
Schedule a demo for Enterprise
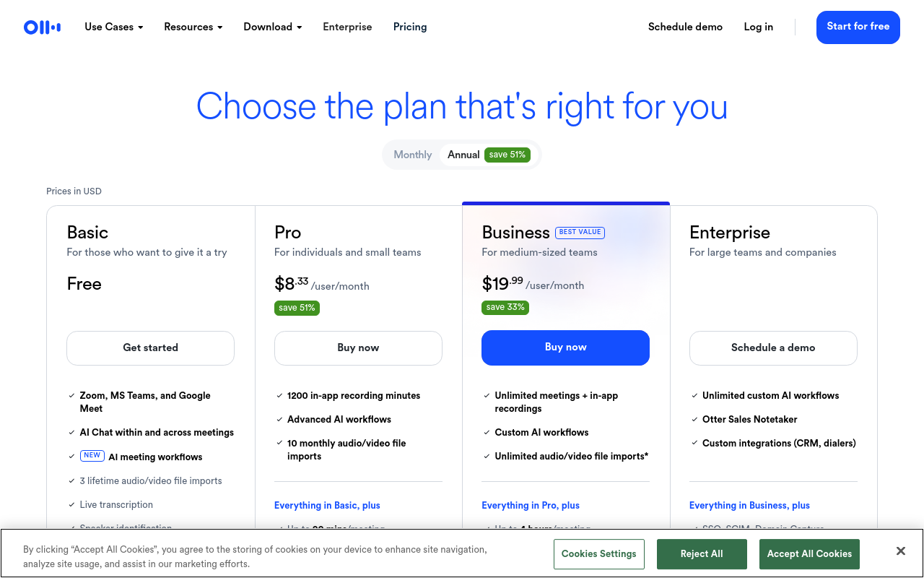(772, 348)
